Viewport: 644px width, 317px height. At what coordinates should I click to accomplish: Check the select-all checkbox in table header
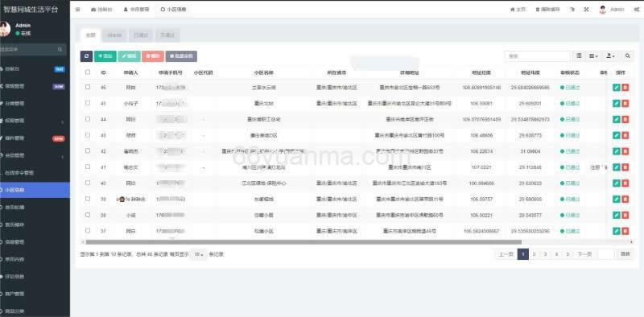tap(88, 72)
